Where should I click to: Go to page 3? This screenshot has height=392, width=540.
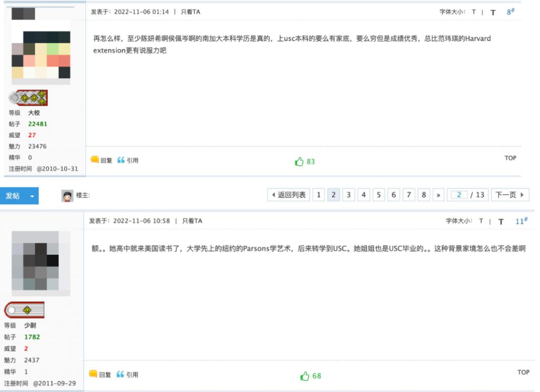click(x=349, y=195)
